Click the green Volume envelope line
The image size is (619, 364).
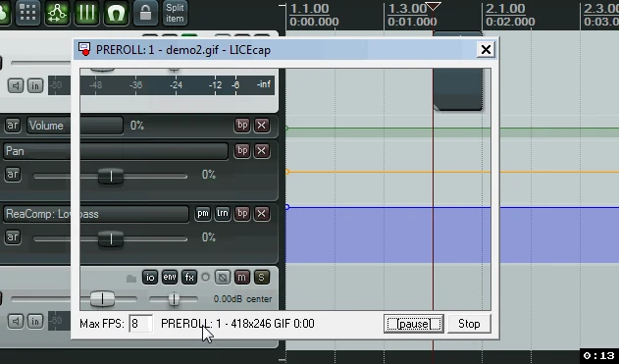pos(452,129)
